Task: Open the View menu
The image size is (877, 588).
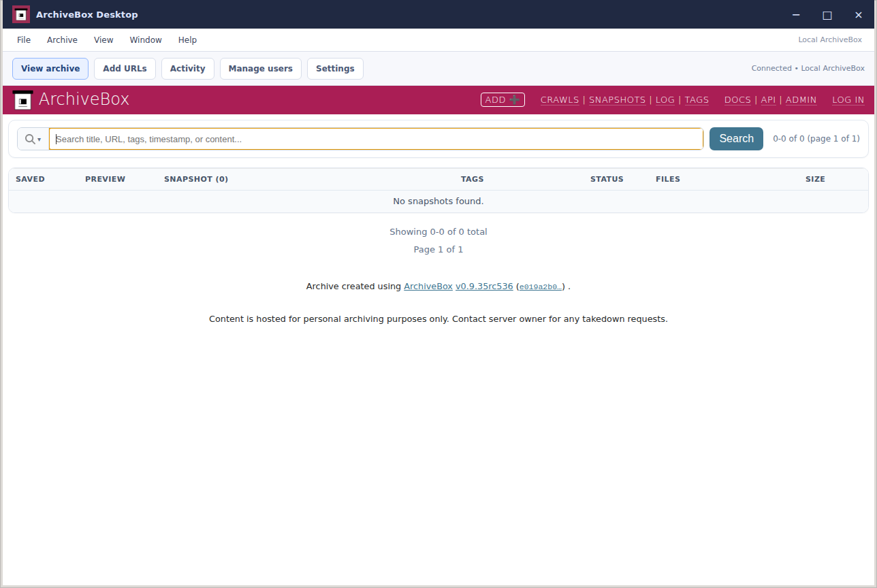Action: point(103,40)
